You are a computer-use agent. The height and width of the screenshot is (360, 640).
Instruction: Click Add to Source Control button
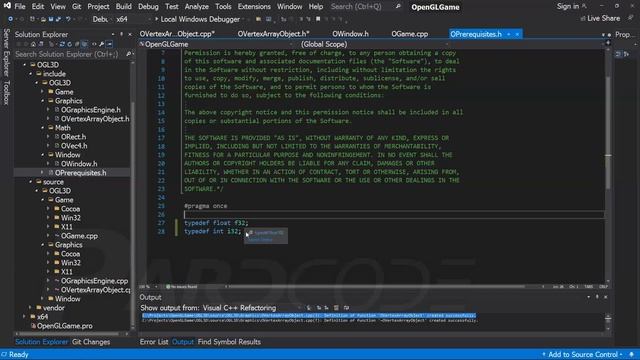coord(582,354)
